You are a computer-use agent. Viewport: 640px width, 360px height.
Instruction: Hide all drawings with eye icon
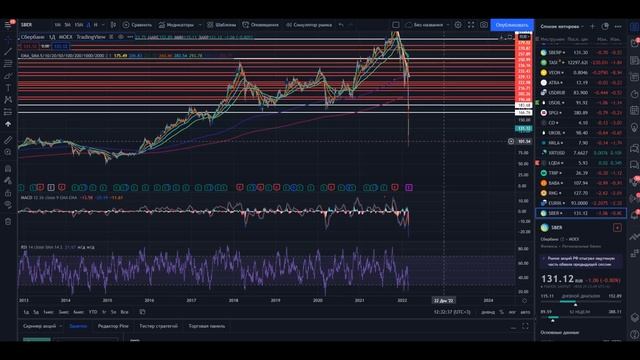coord(8,204)
